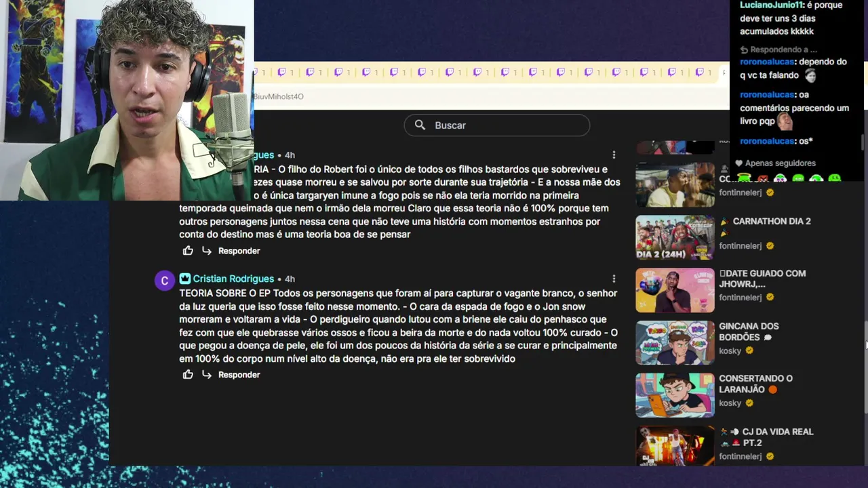Screen dimensions: 868x488
Task: Click fontinnelerj under DATE GUIADO COM JHOWRJ
Action: [741, 298]
